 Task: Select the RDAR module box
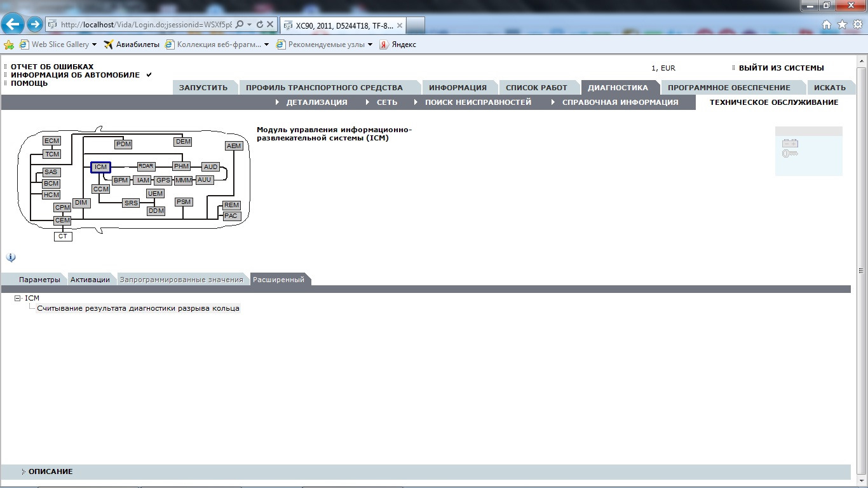[x=146, y=166]
